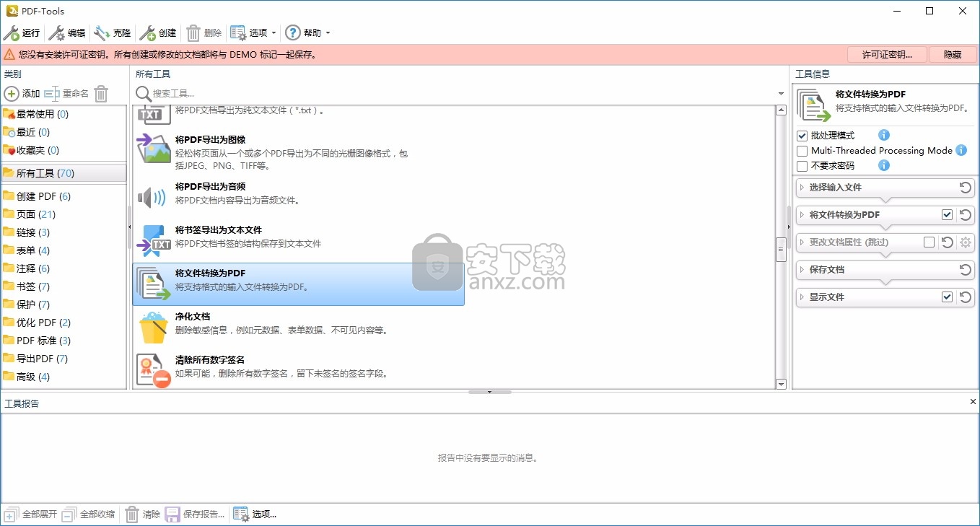Click the 清除所有数字签名 certificate icon

153,370
